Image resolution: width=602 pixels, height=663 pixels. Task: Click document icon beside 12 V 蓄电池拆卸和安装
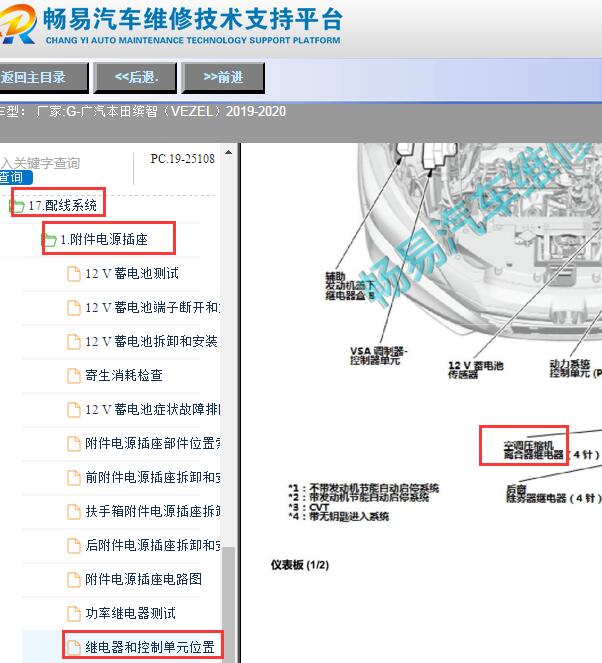pyautogui.click(x=74, y=342)
